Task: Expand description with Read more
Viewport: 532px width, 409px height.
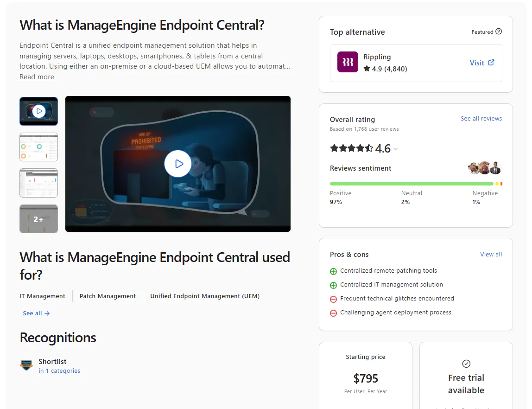Action: [37, 77]
